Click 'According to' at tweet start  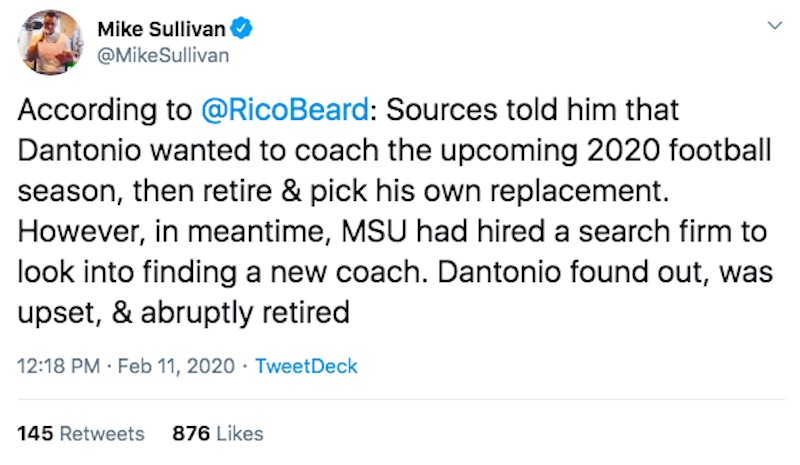coord(105,111)
